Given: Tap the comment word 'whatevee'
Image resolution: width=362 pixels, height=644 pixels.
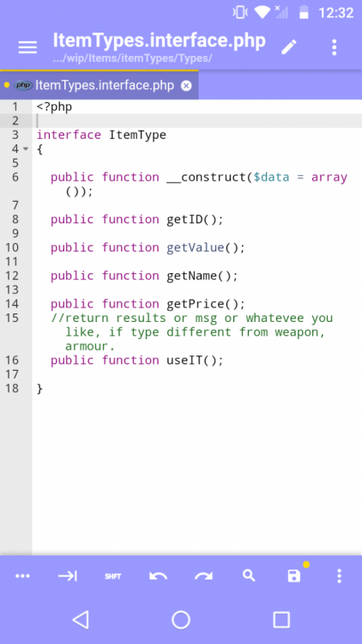Looking at the screenshot, I should (x=275, y=318).
